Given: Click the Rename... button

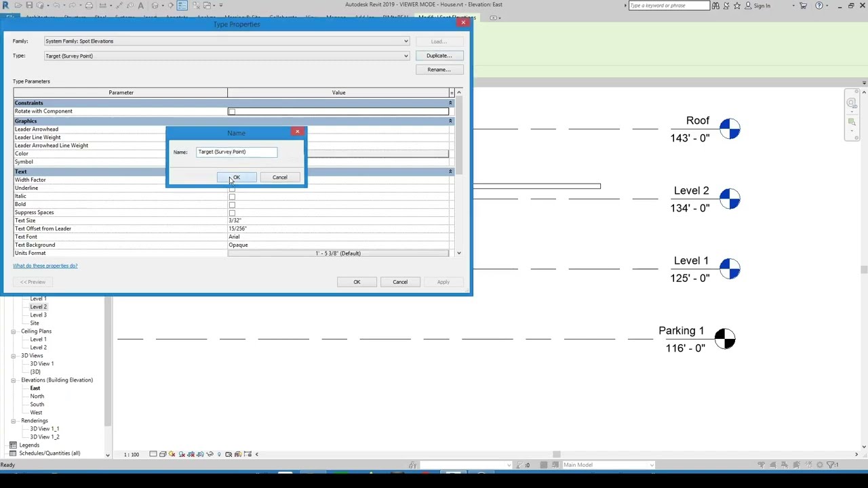Looking at the screenshot, I should coord(439,70).
